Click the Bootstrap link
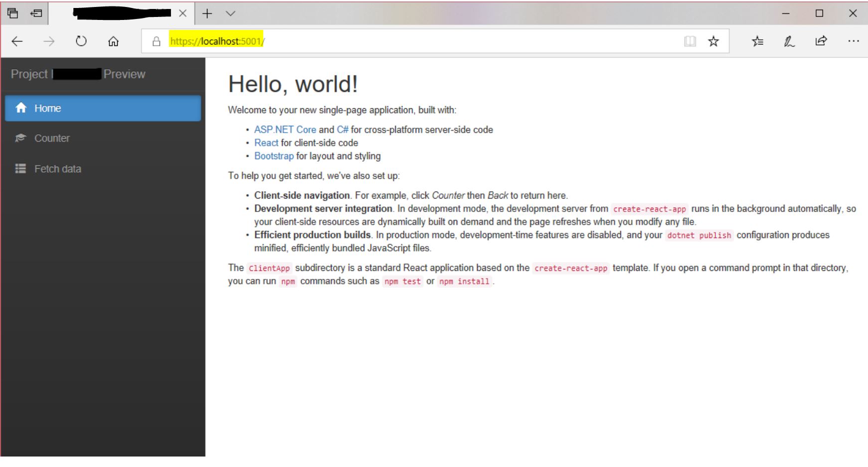Screen dimensions: 868x467 click(274, 156)
